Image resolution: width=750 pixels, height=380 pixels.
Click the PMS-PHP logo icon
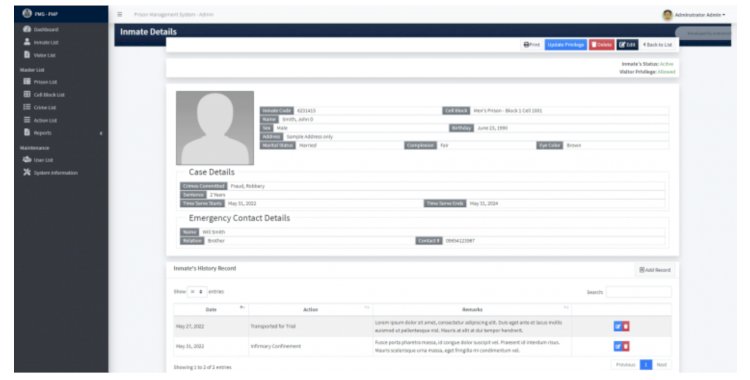pyautogui.click(x=27, y=13)
